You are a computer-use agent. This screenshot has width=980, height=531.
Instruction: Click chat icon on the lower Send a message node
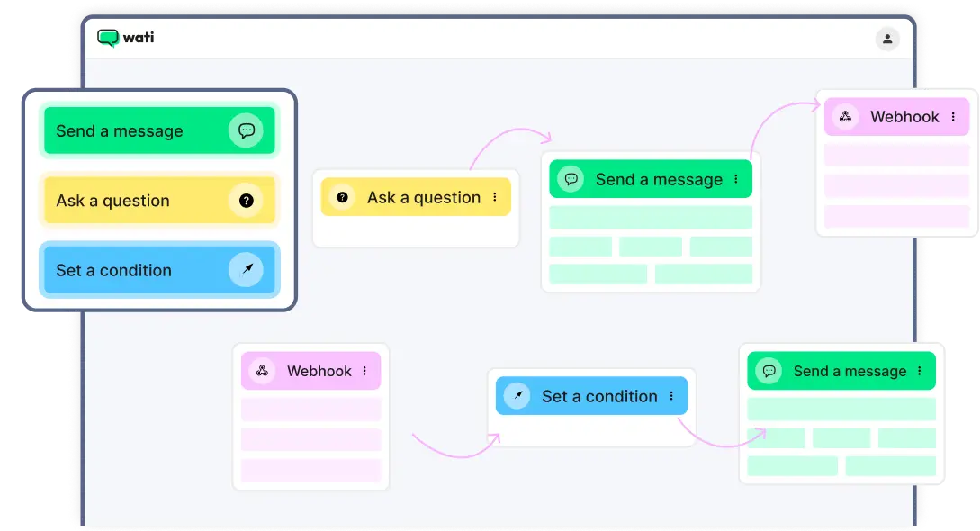769,371
